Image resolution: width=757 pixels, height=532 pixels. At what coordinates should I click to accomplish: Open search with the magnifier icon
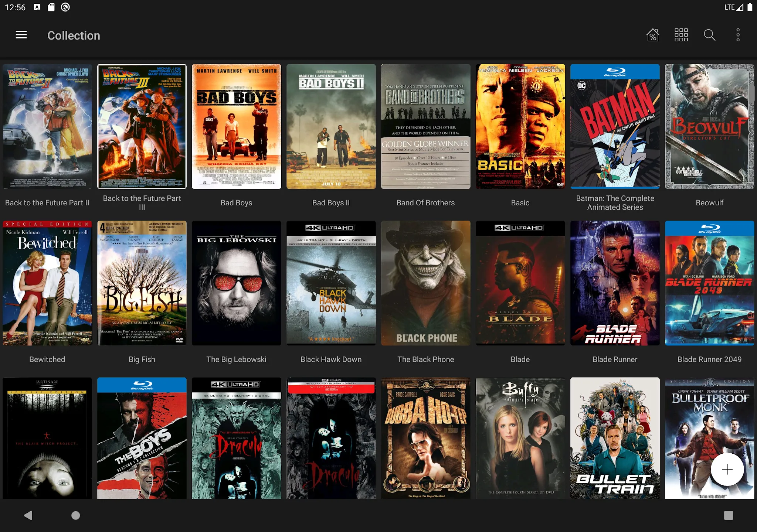click(709, 35)
